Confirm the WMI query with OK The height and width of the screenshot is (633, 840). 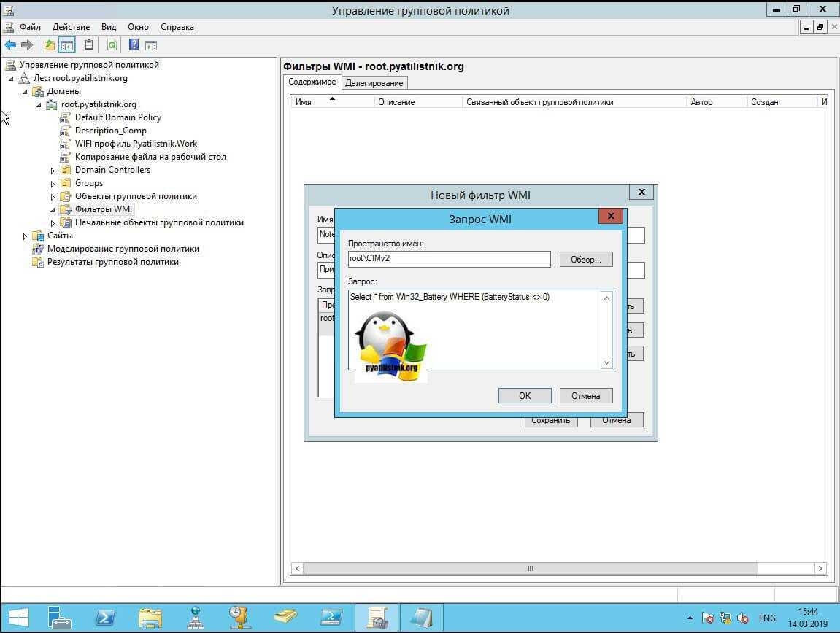(524, 395)
